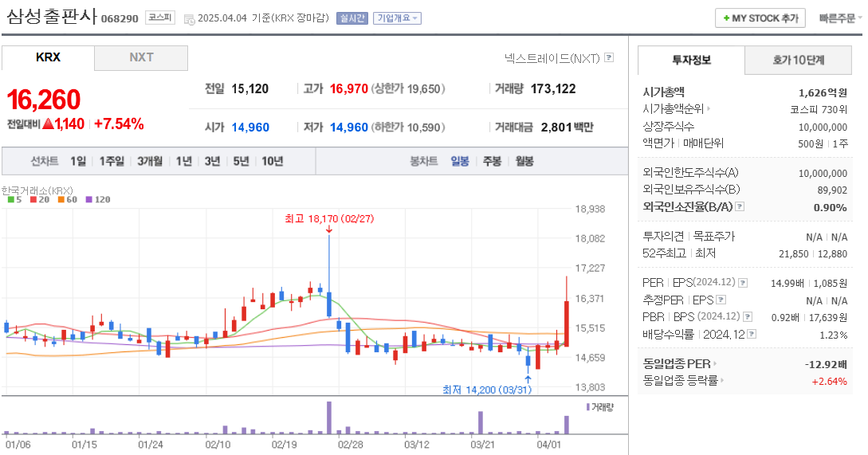The image size is (868, 455).
Task: Click the 거래대금 value 2,801백만
Action: [567, 127]
